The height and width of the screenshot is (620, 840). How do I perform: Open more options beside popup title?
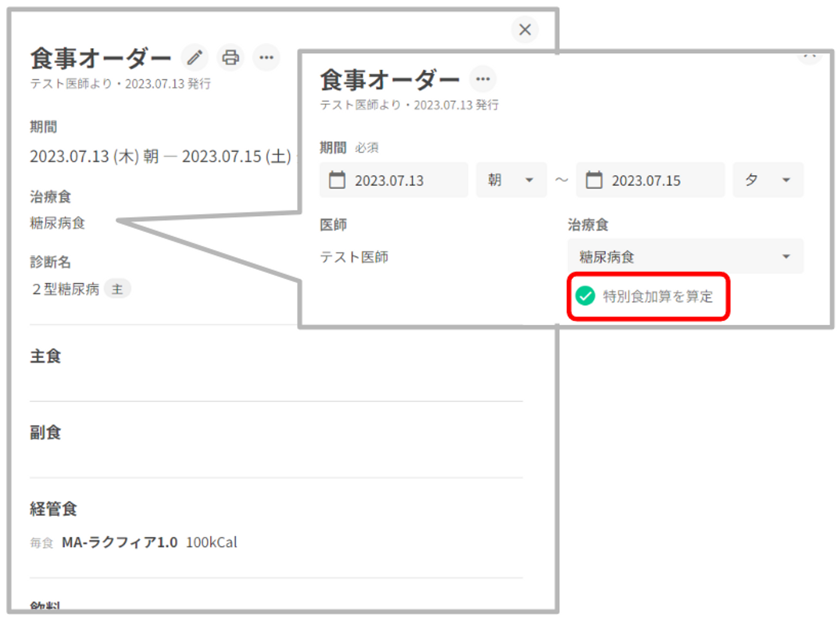tap(483, 79)
